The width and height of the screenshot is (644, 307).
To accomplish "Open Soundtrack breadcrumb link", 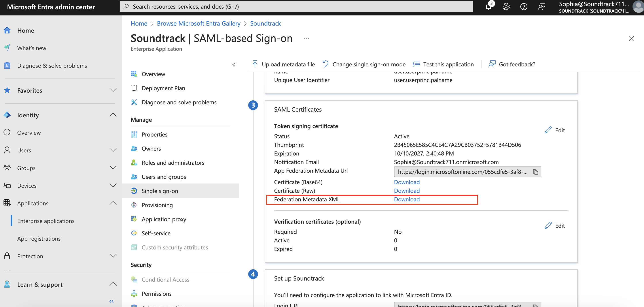I will coord(265,23).
